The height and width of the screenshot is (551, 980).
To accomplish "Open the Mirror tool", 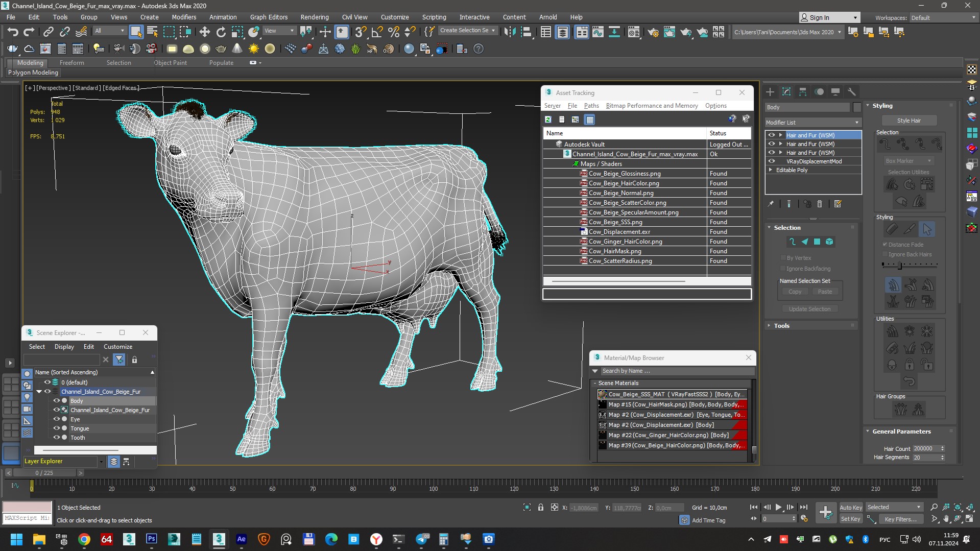I will tap(510, 32).
